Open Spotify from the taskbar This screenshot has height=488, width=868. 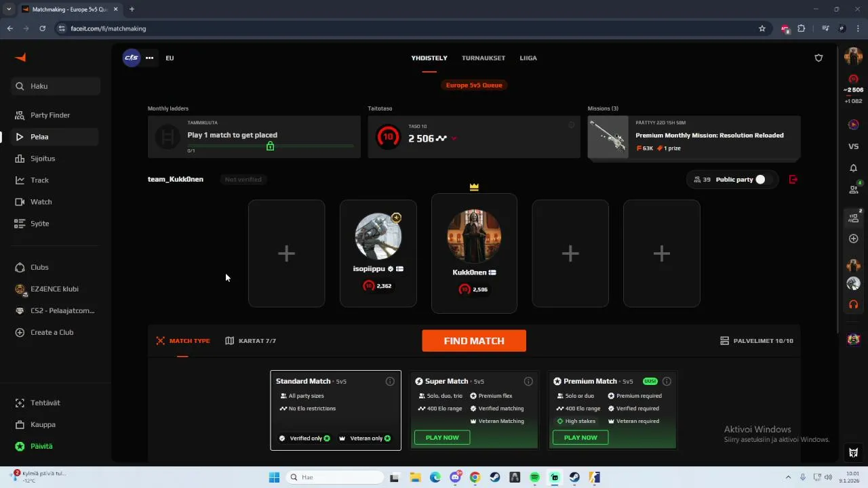coord(535,477)
